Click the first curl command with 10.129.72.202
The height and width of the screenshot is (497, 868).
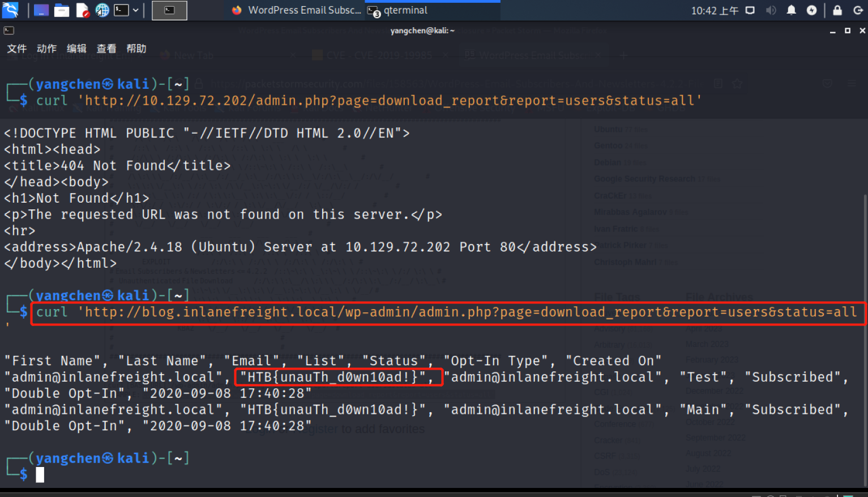tap(369, 101)
